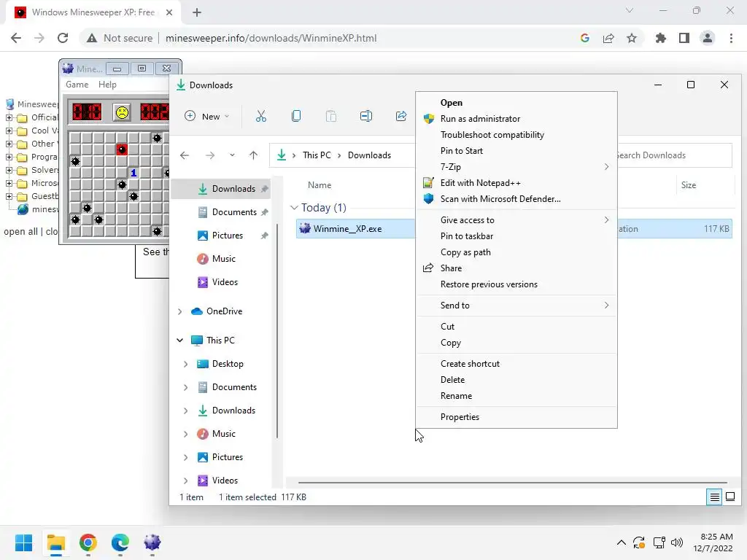Screen dimensions: 747x560
Task: Click the Paste clipboard icon in Explorer toolbar
Action: [x=331, y=116]
